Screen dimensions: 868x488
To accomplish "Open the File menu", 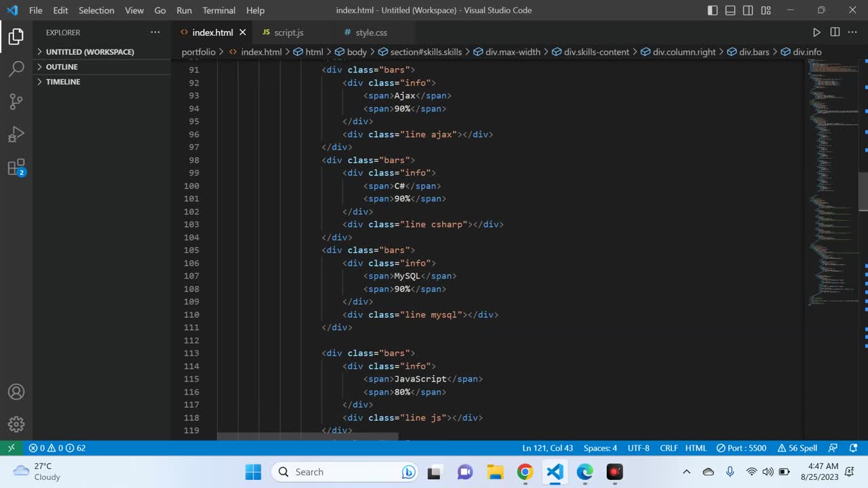I will [x=36, y=10].
